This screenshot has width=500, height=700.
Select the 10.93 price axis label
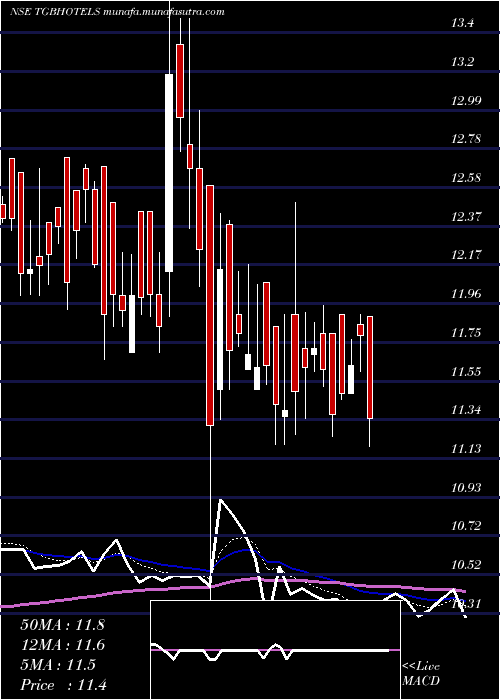coord(466,488)
